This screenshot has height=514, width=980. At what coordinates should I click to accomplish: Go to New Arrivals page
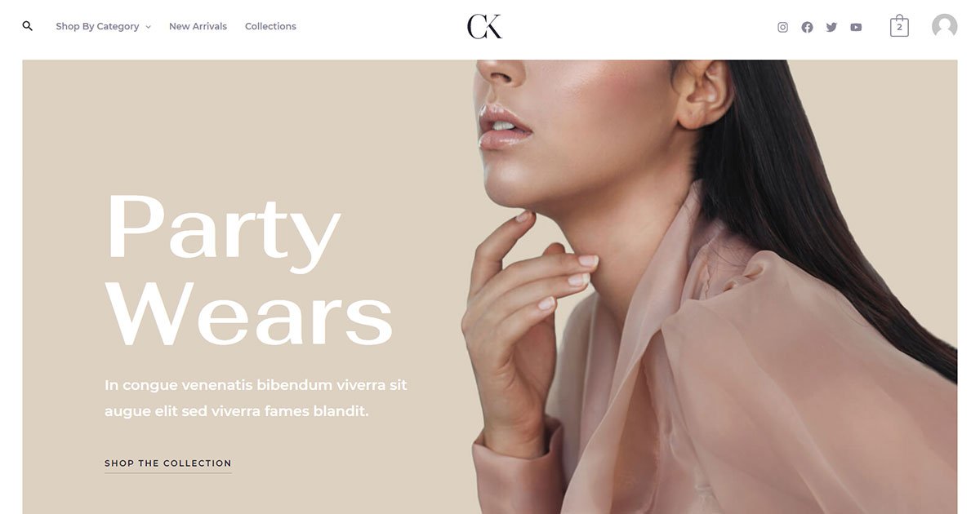tap(198, 26)
